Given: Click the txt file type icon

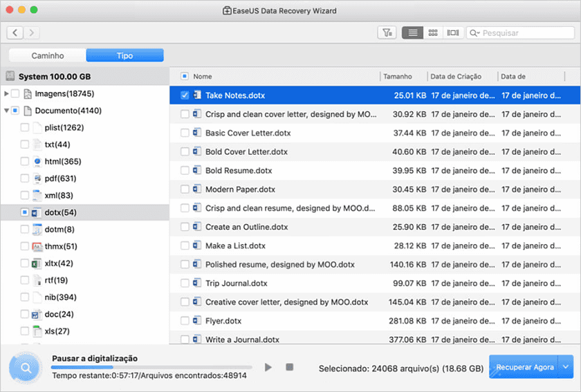Looking at the screenshot, I should click(37, 144).
